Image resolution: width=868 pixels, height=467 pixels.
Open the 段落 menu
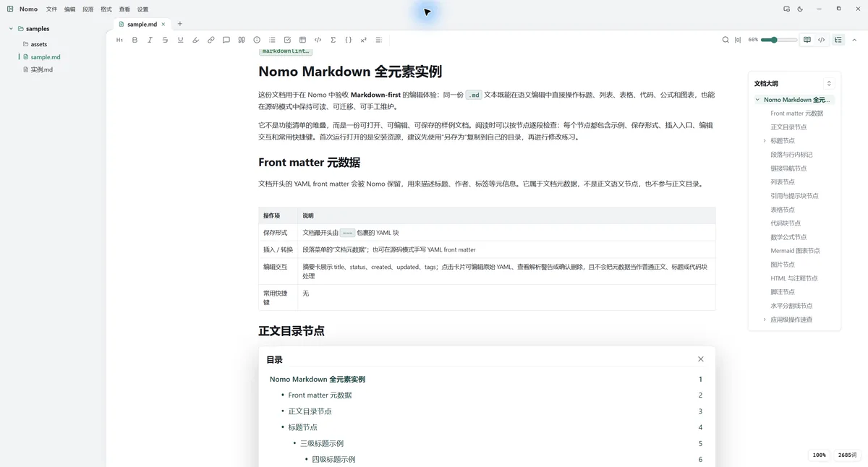(88, 9)
